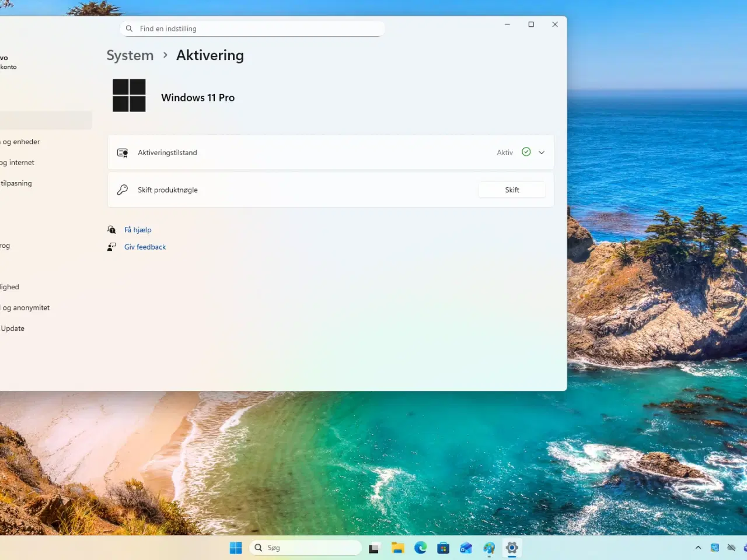Click the magnifier icon in the settings search box

coord(129,28)
